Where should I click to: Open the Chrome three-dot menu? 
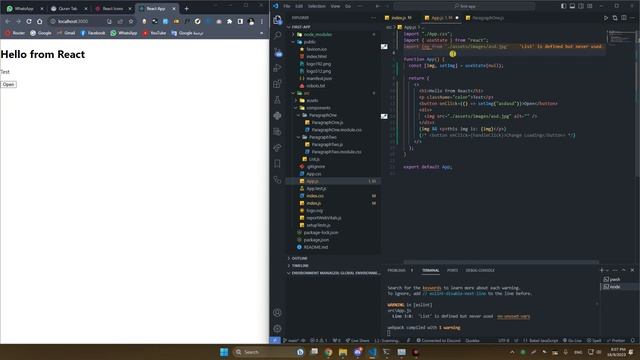tap(262, 21)
